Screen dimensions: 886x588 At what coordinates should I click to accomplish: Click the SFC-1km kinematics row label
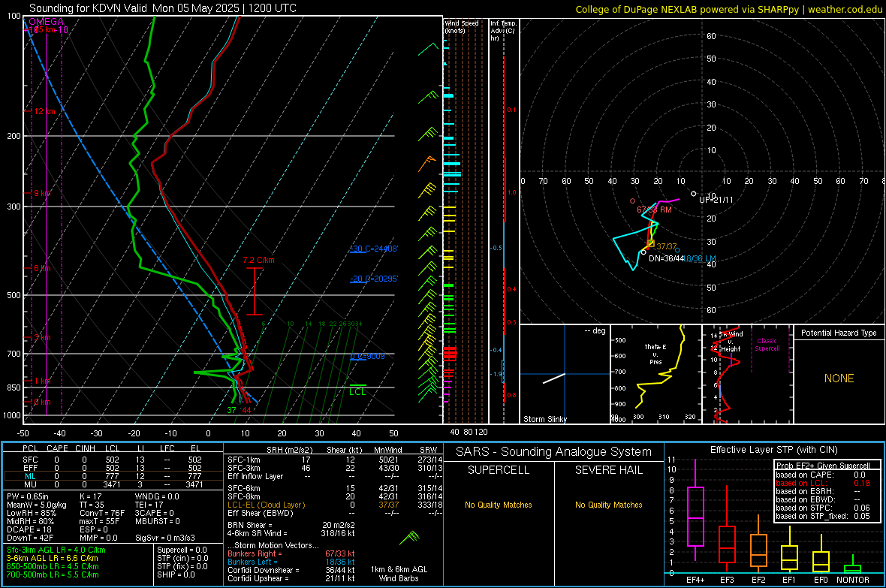point(243,460)
